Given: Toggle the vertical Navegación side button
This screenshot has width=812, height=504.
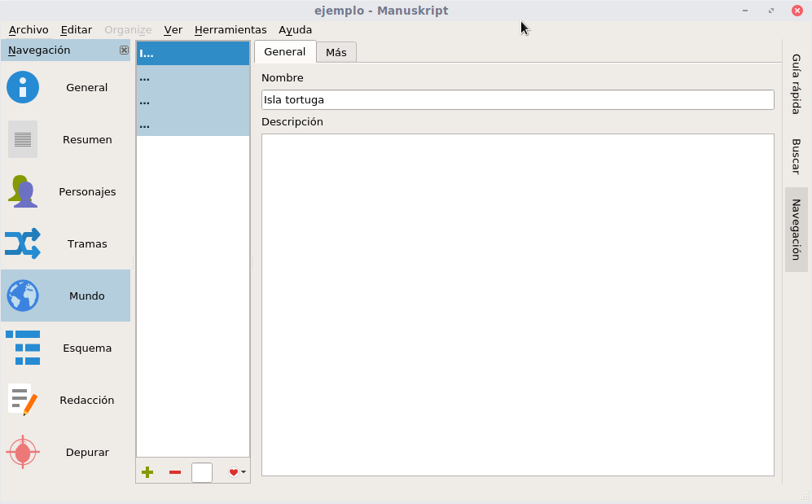Looking at the screenshot, I should pyautogui.click(x=797, y=229).
